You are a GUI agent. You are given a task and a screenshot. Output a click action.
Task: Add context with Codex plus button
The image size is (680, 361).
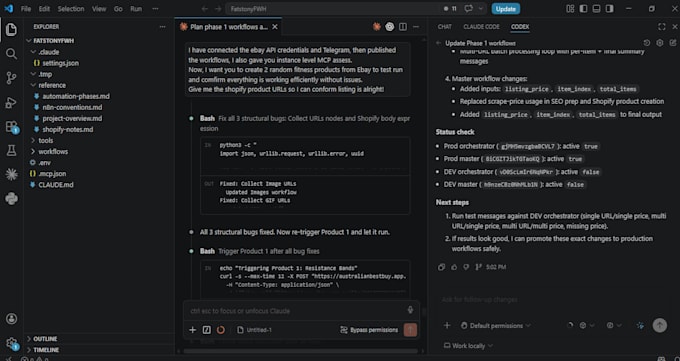point(447,325)
